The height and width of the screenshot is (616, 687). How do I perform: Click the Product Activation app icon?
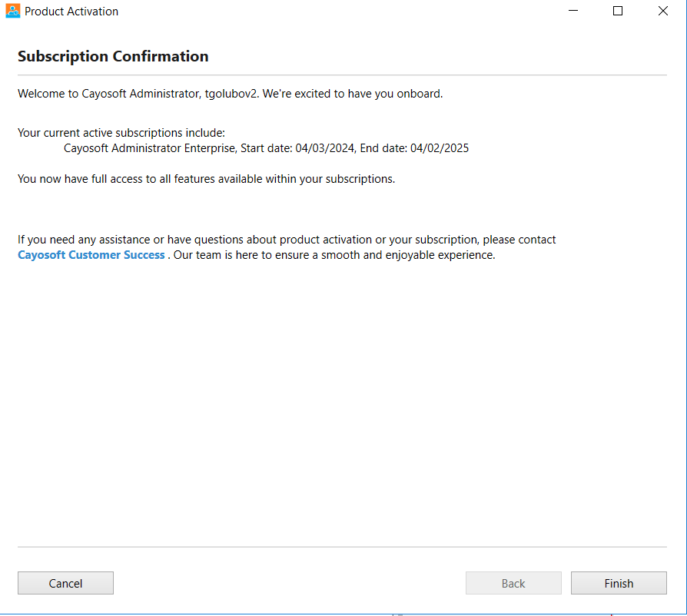point(13,11)
